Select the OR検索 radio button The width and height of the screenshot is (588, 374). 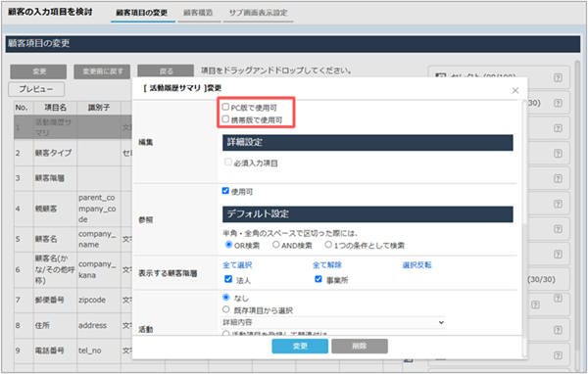228,245
